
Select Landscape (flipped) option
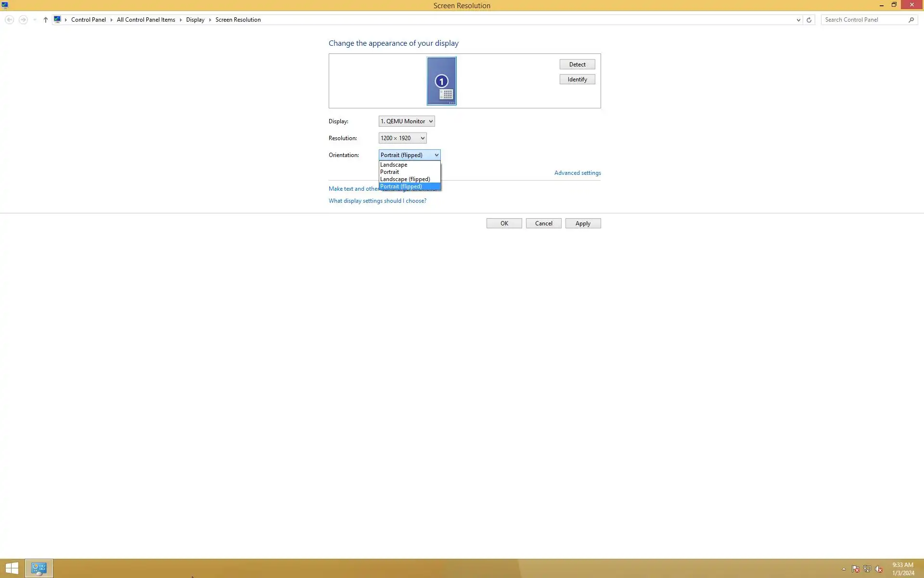[x=405, y=179]
